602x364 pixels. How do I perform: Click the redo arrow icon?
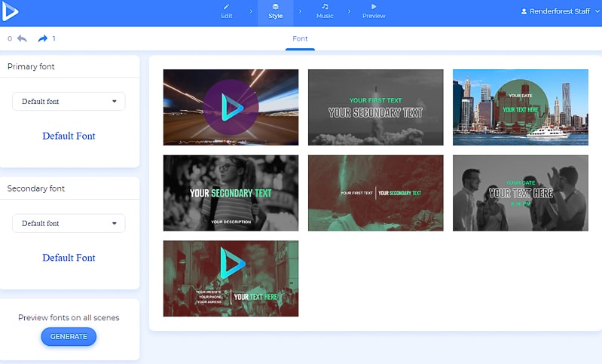tap(43, 38)
